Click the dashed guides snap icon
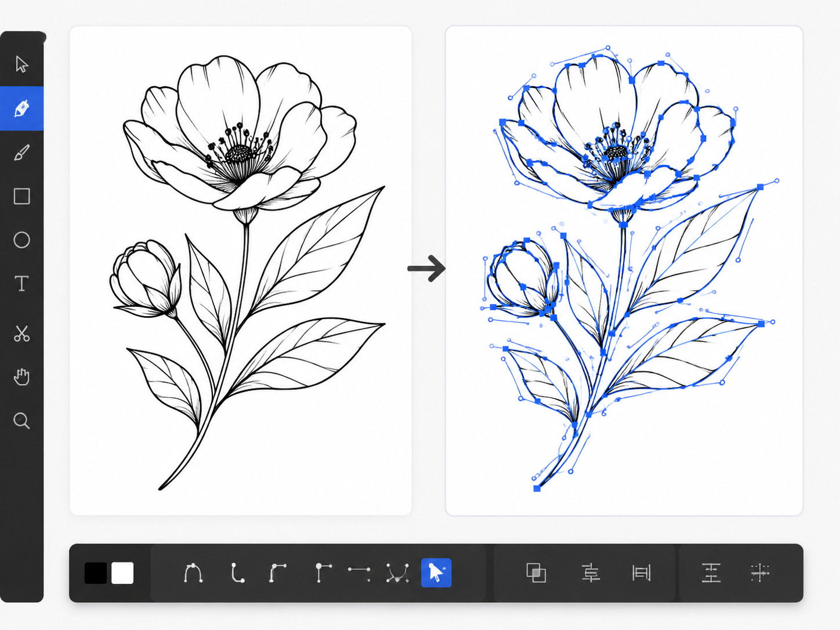Viewport: 840px width, 630px height. click(x=759, y=573)
